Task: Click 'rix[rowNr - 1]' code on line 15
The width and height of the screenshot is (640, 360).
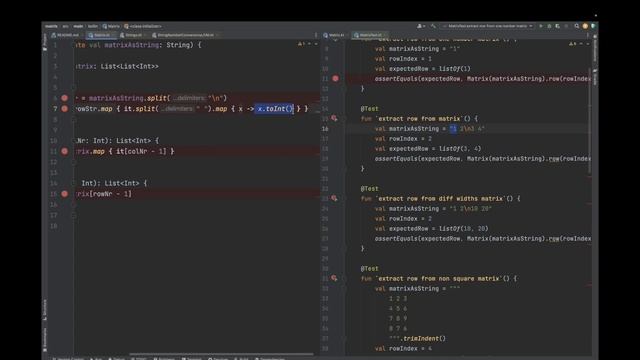Action: (x=104, y=194)
